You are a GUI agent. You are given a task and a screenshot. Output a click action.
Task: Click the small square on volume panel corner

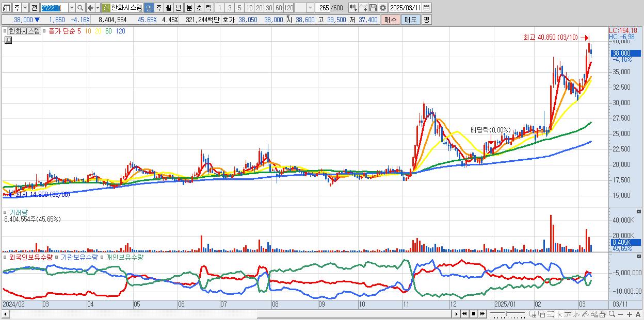640,212
